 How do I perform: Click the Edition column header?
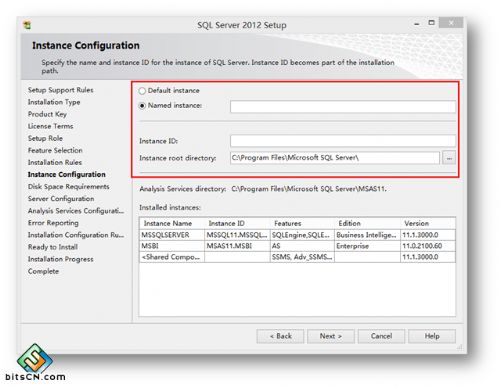[x=367, y=223]
